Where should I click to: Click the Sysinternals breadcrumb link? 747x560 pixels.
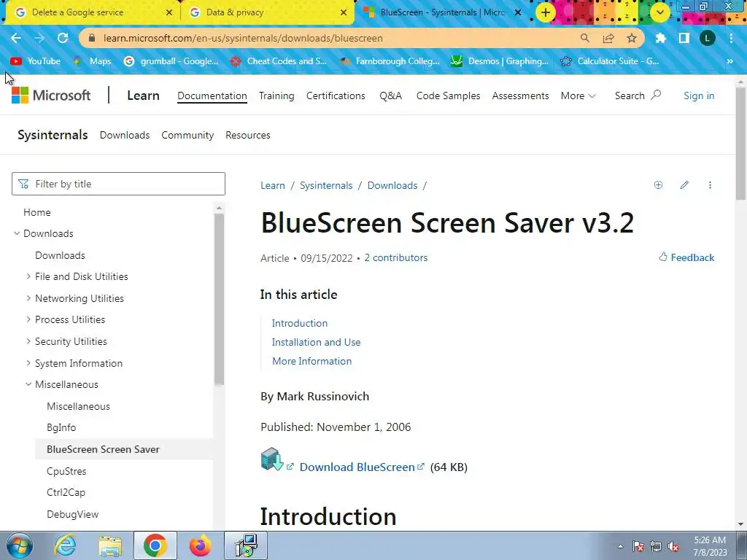click(x=326, y=185)
